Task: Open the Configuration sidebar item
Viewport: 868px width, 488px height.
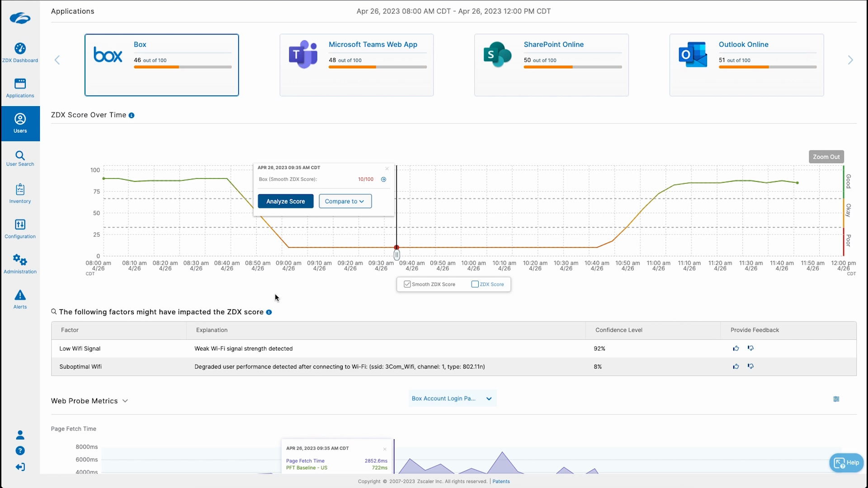Action: point(20,229)
